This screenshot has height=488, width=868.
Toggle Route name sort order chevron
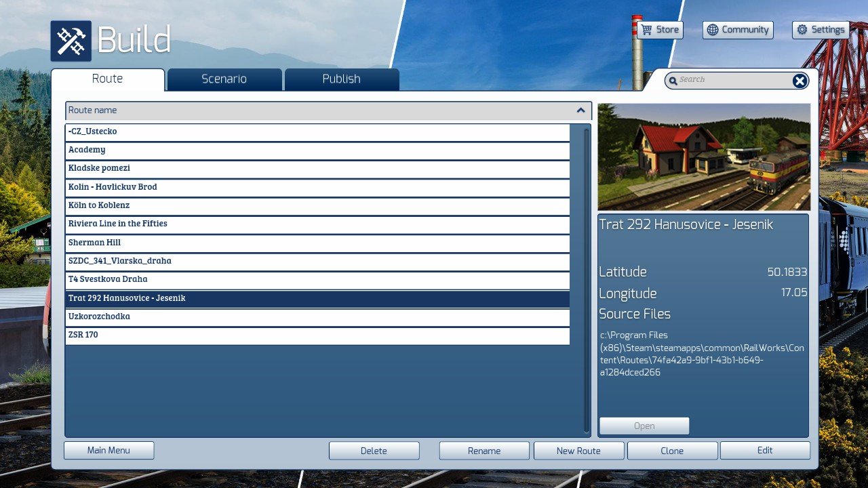pyautogui.click(x=580, y=110)
